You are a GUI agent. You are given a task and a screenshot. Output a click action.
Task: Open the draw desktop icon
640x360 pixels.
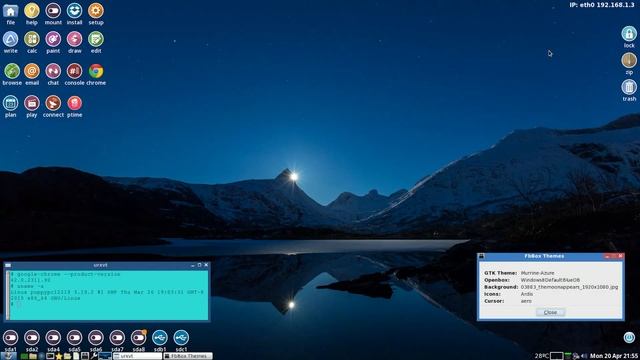click(74, 39)
